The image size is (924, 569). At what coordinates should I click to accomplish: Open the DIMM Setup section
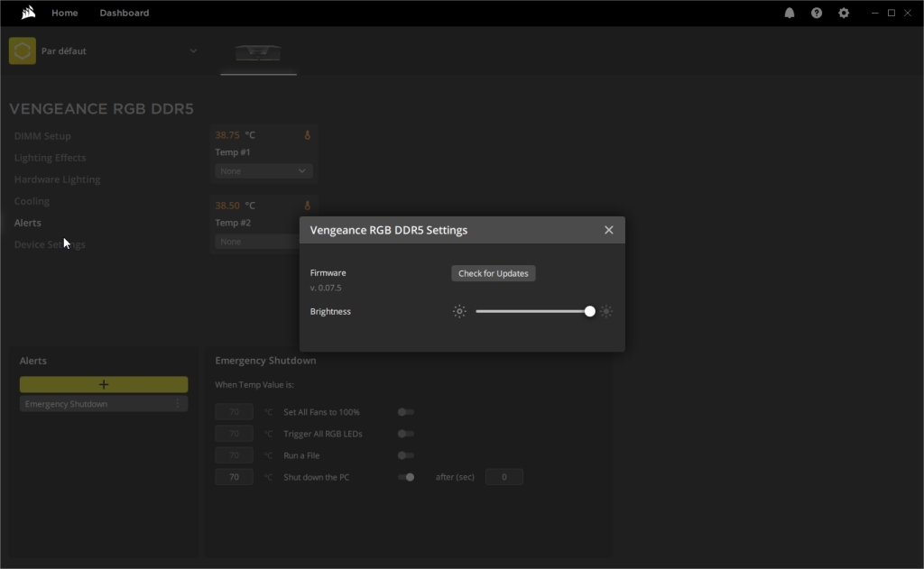[42, 136]
